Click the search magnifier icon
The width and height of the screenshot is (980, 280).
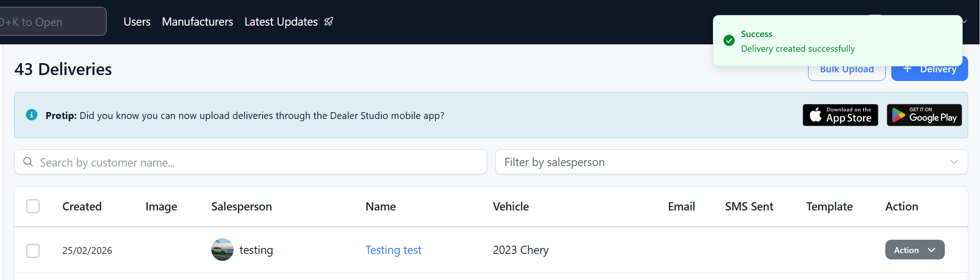click(28, 162)
